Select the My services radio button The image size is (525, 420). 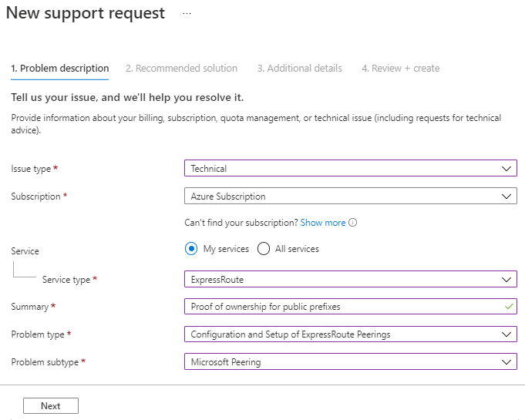point(192,249)
